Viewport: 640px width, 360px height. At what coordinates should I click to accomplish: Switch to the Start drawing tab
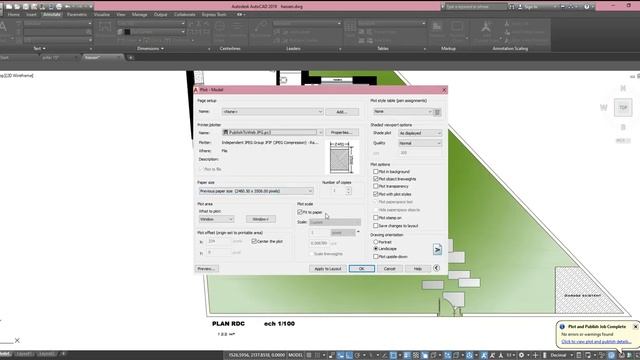(4, 58)
